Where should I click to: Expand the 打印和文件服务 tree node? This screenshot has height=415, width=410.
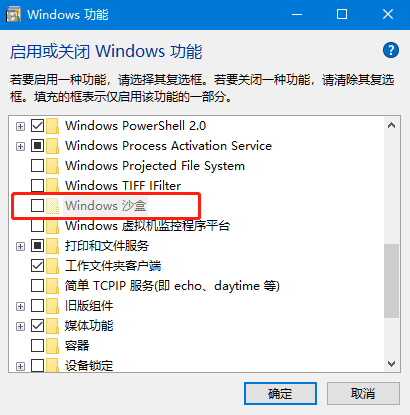[20, 246]
